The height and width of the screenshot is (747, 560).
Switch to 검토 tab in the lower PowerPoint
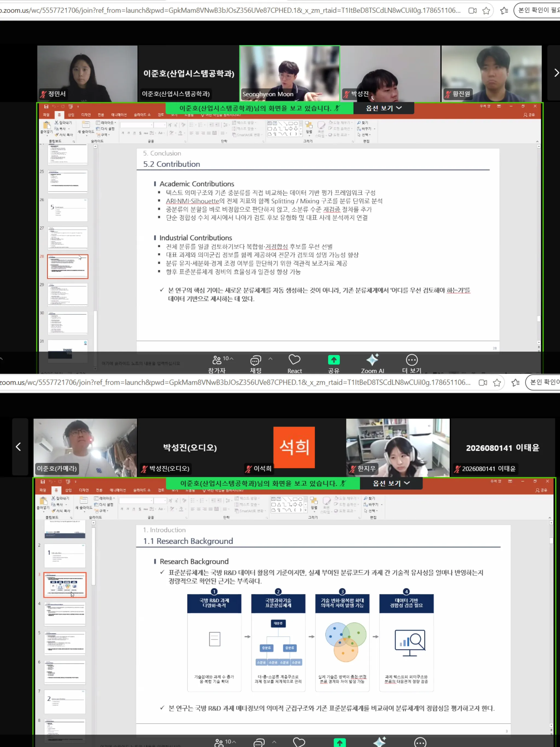click(x=161, y=490)
